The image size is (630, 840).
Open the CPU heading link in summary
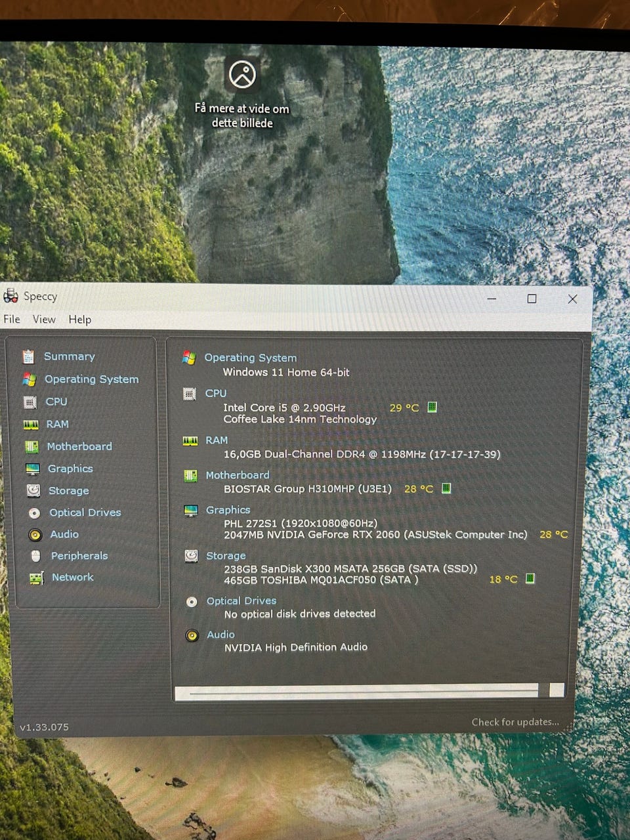pos(216,393)
